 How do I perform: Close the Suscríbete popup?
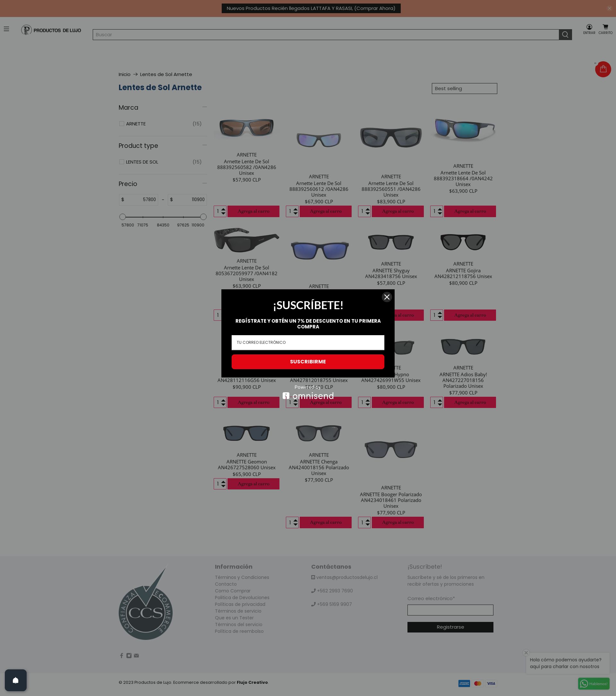(x=387, y=297)
